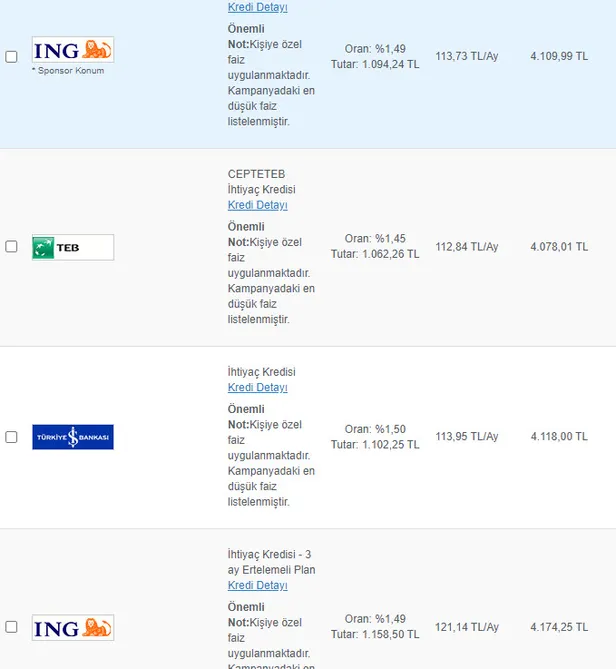The image size is (616, 669).
Task: Open Kredi Detayı link under CEPTETEB İhtiyaç Kredisi
Action: [x=258, y=205]
